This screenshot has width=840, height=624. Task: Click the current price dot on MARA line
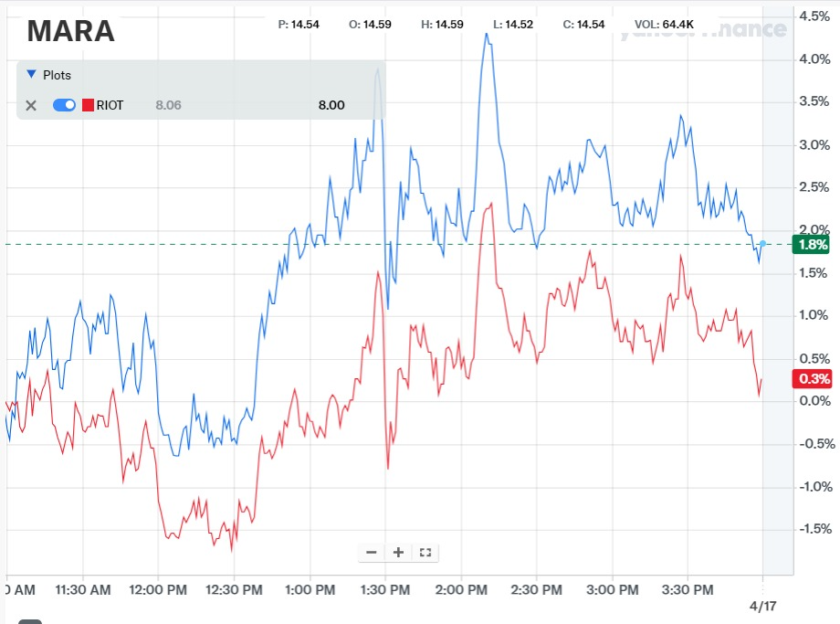[x=763, y=244]
